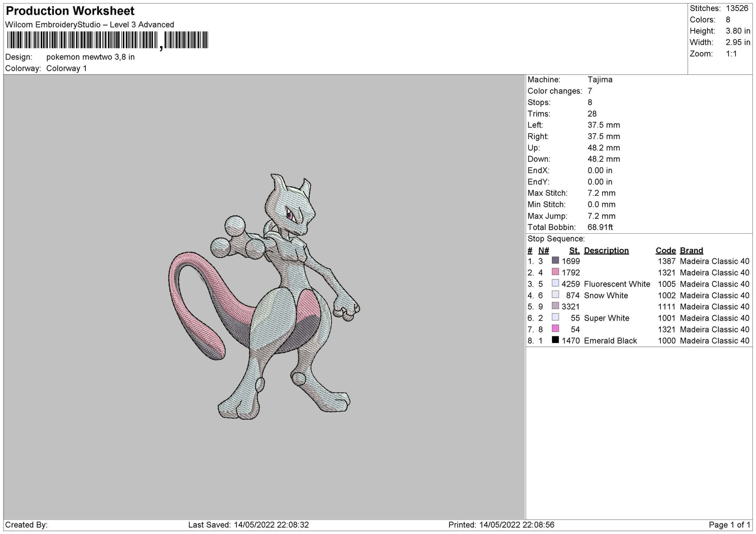Click the pink swatch for thread 1792

tap(556, 272)
